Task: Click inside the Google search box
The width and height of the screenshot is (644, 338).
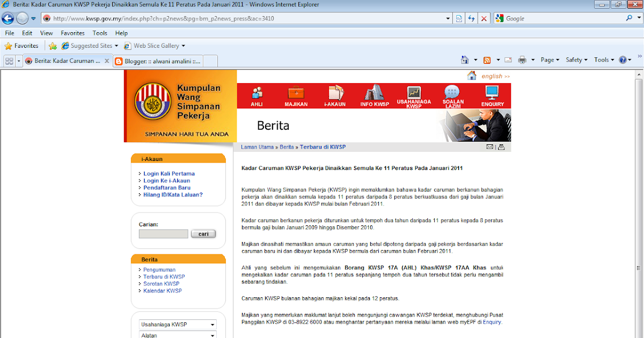Action: coord(563,18)
